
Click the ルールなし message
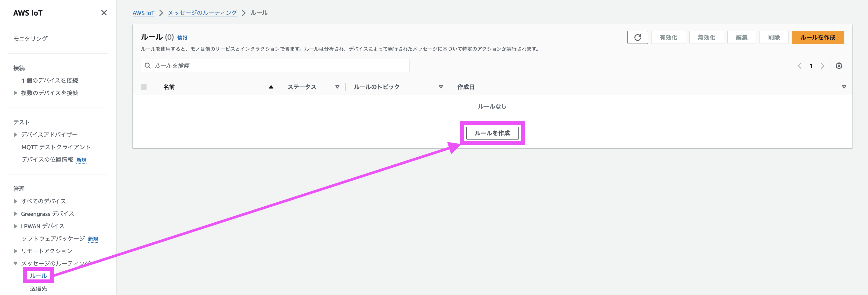[x=492, y=107]
